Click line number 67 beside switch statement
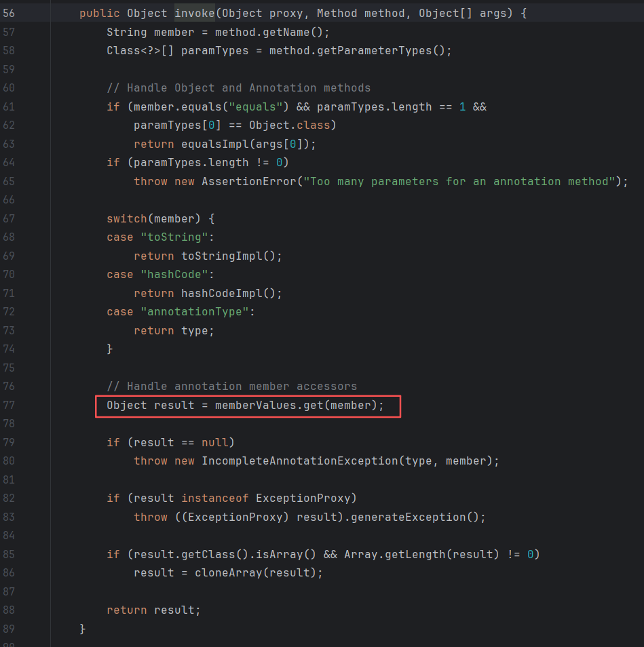Screen dimensions: 644x647 [x=9, y=219]
